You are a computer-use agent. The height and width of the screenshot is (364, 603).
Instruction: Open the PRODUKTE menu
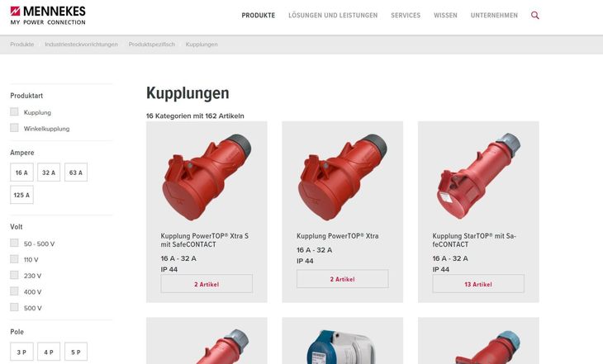click(x=259, y=16)
